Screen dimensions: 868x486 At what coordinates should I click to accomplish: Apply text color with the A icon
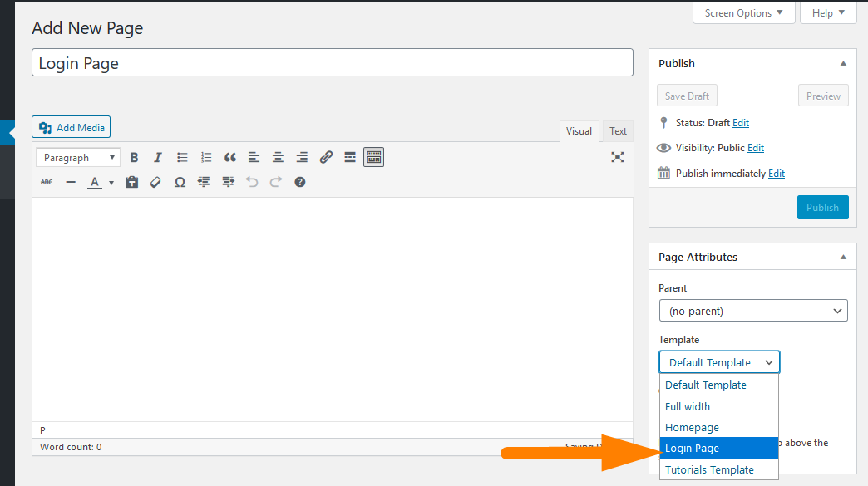(95, 182)
